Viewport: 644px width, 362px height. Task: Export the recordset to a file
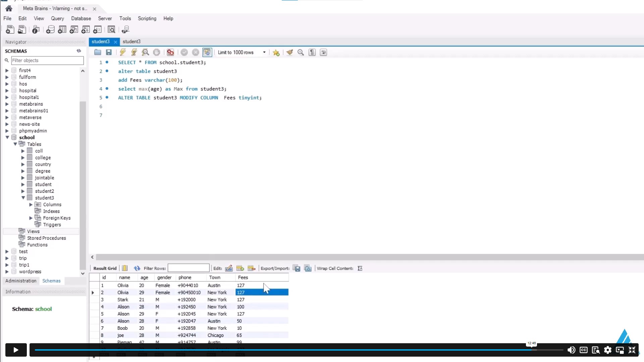coord(297,268)
